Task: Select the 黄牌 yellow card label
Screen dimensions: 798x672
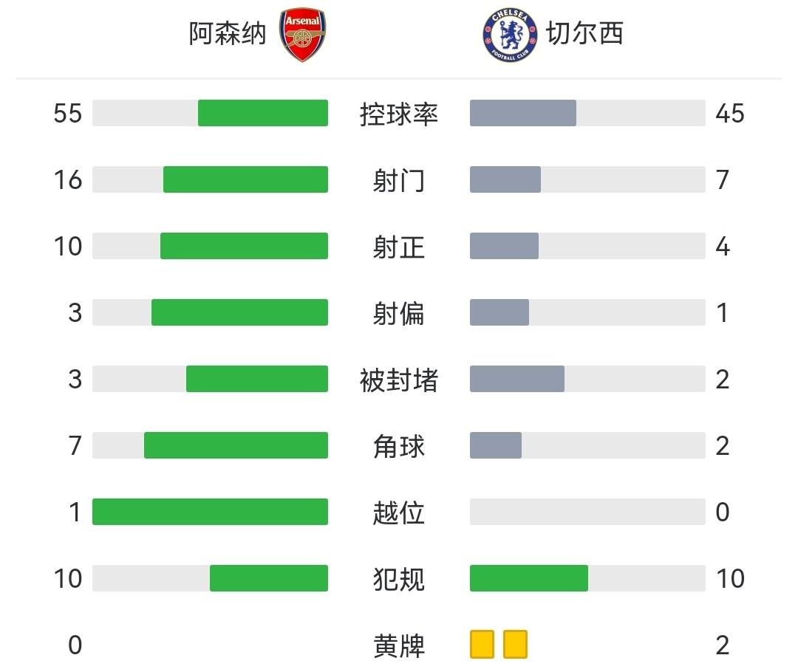Action: 399,646
